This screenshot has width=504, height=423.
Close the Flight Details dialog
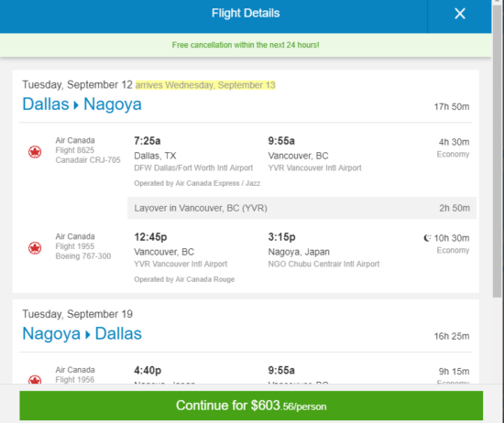point(460,14)
